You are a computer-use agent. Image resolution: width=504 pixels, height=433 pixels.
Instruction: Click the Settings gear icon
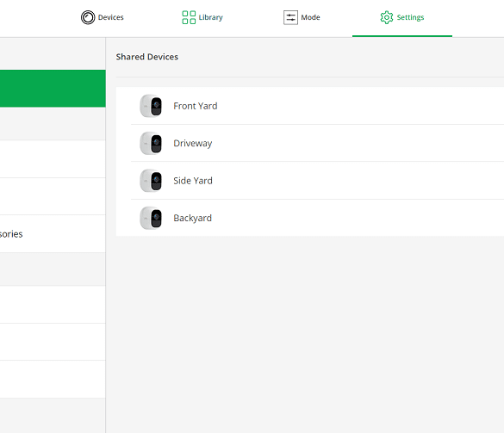(x=386, y=17)
